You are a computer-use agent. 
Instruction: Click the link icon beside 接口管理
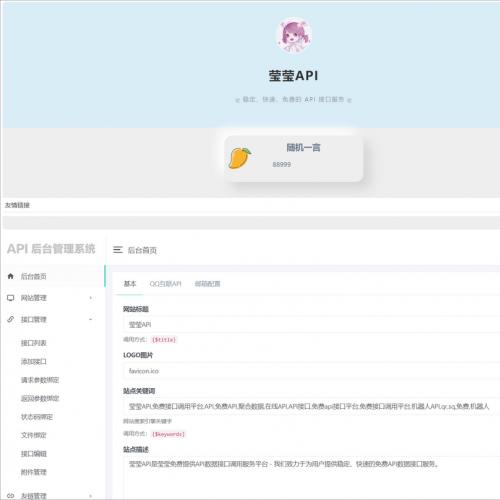[10, 319]
